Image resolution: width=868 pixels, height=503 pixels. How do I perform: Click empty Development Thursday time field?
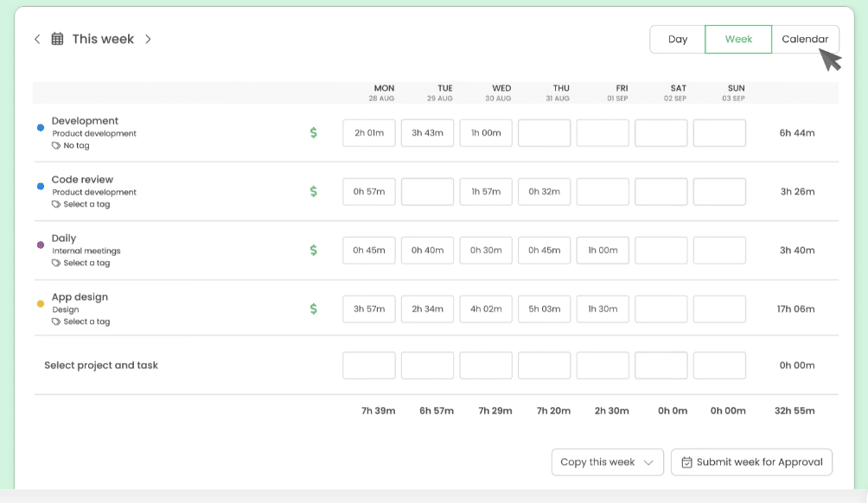pos(544,133)
